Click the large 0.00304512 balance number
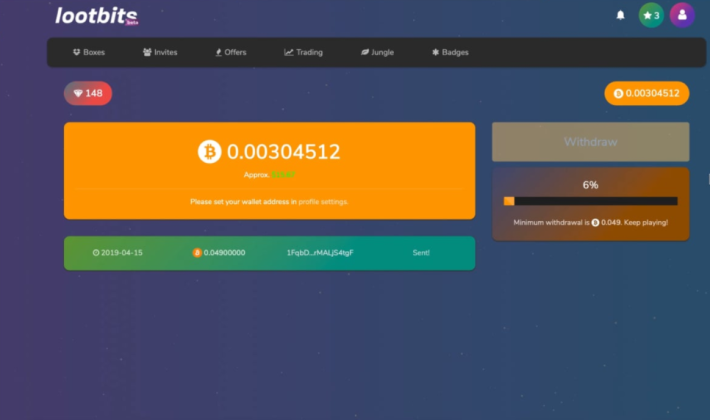Image resolution: width=710 pixels, height=420 pixels. pyautogui.click(x=283, y=152)
